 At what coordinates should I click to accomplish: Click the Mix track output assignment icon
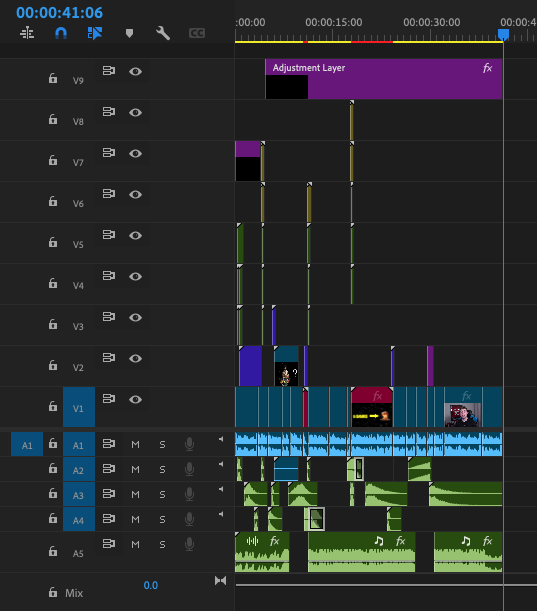click(x=220, y=581)
